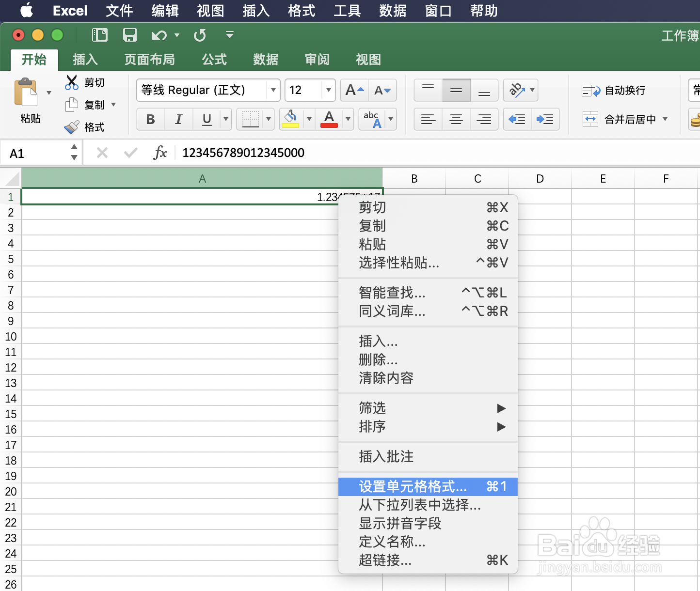Open the font name dropdown
Image resolution: width=700 pixels, height=591 pixels.
coord(273,90)
